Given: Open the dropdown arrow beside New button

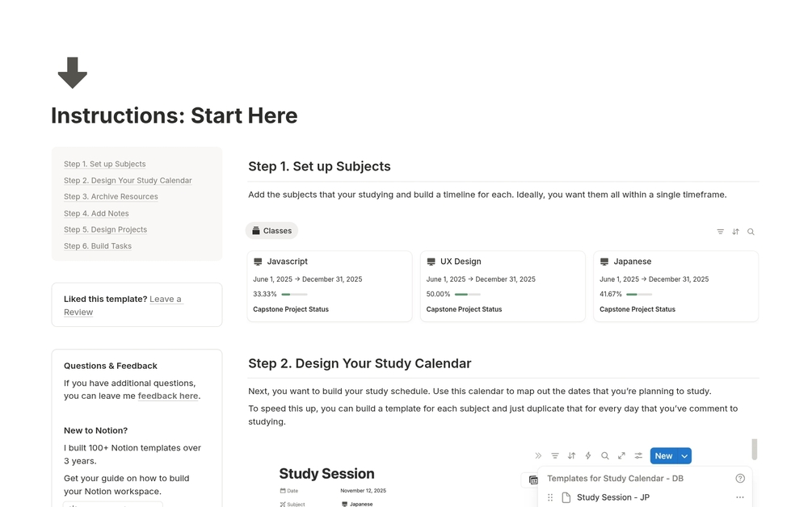Looking at the screenshot, I should (684, 456).
